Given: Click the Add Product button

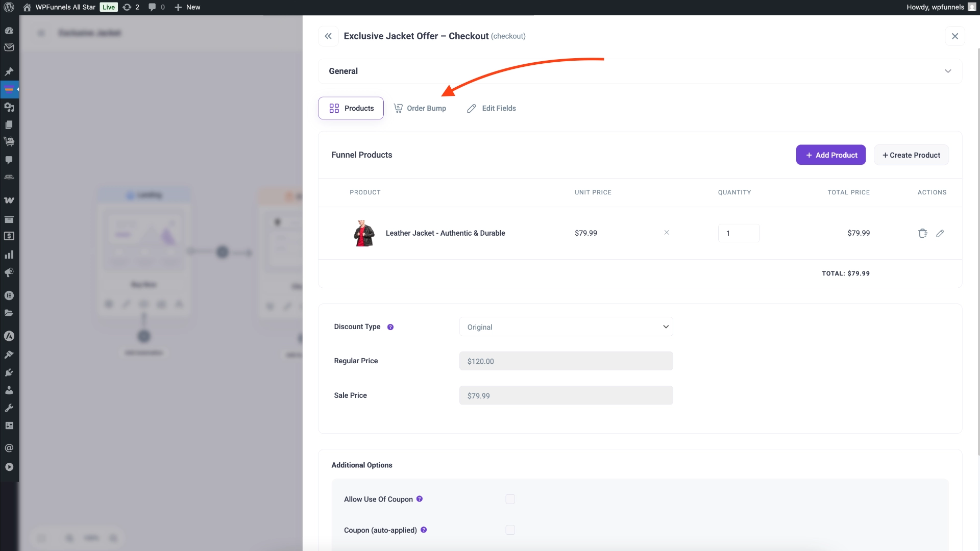Looking at the screenshot, I should 830,155.
